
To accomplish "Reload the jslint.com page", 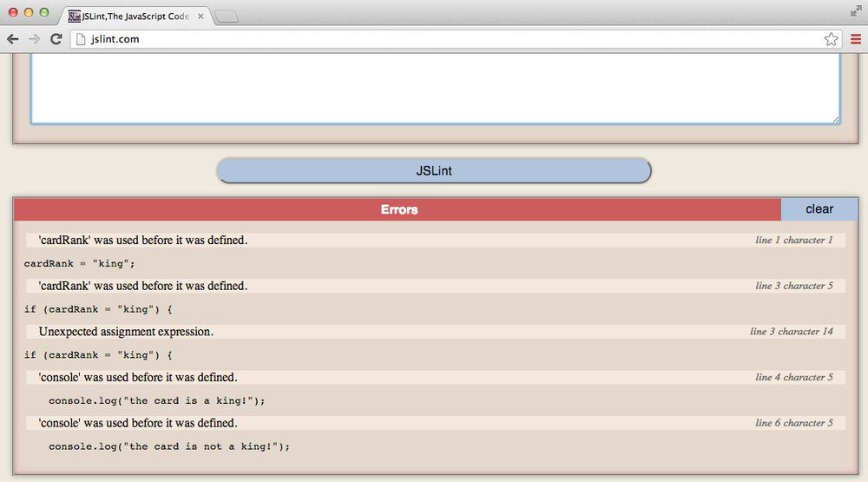I will pyautogui.click(x=56, y=39).
